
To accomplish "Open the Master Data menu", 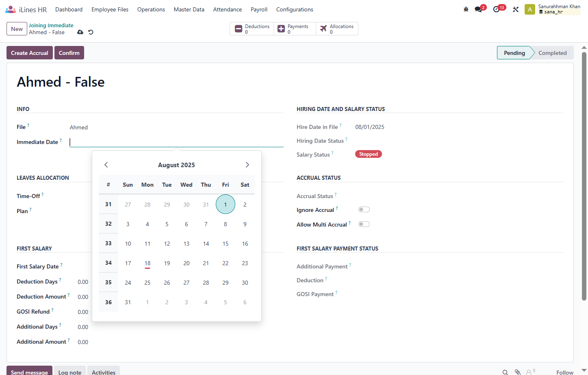I will tap(189, 9).
